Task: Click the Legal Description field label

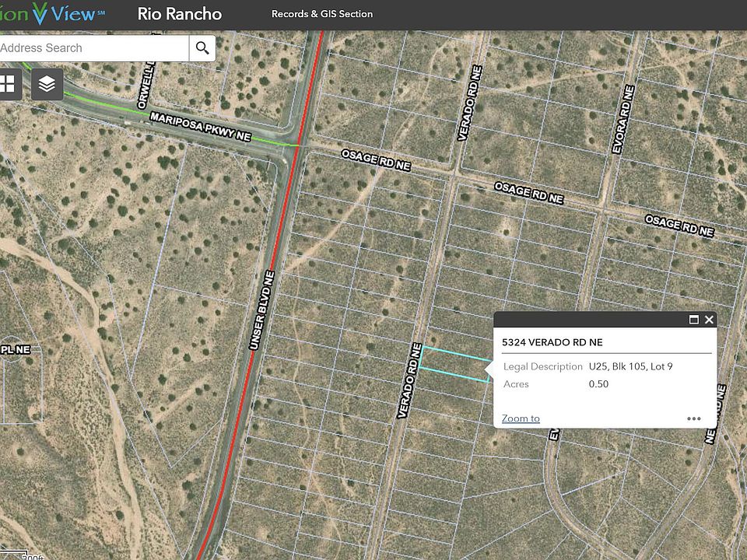Action: click(543, 366)
